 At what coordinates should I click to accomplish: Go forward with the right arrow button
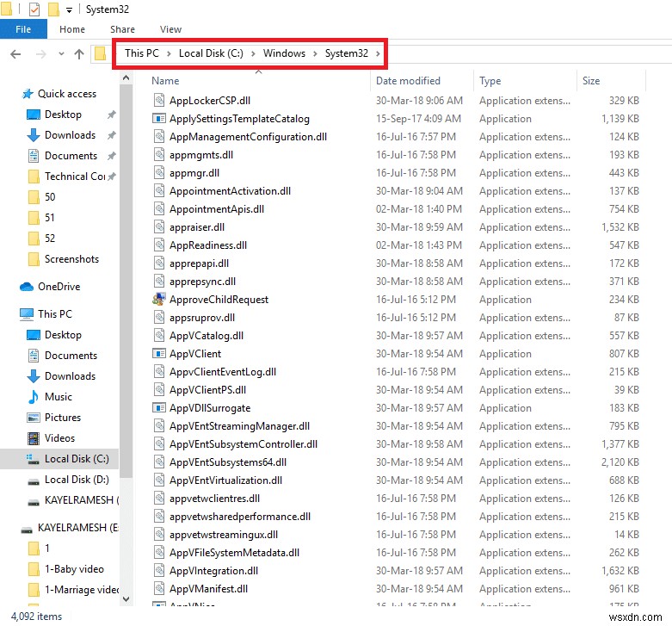click(x=40, y=54)
